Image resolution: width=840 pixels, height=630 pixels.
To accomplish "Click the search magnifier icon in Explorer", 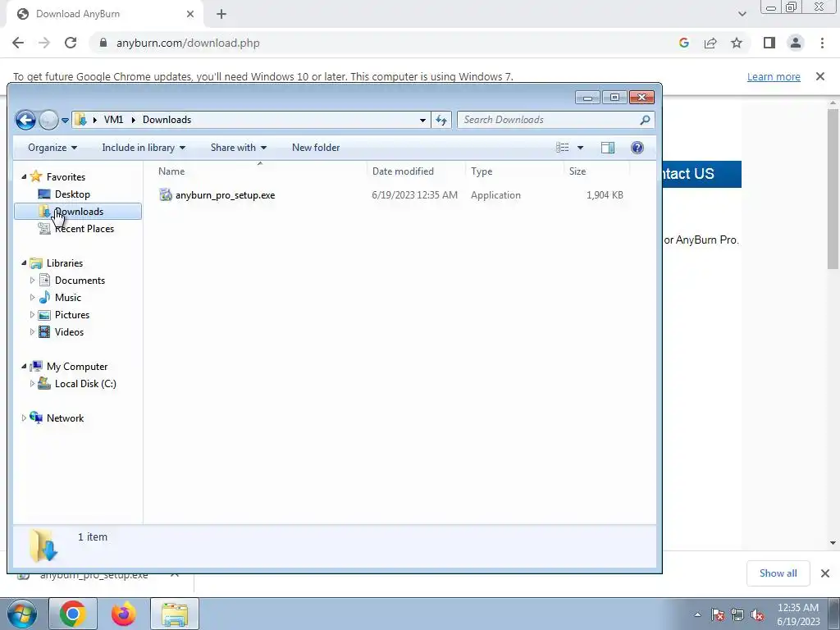I will (645, 120).
